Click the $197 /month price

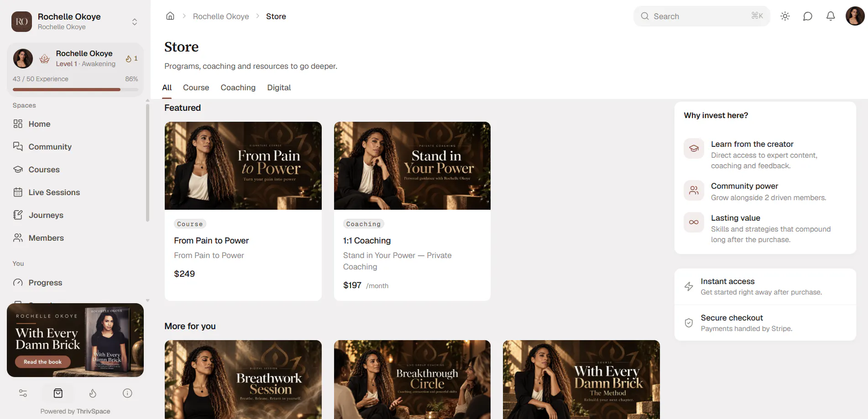point(366,285)
